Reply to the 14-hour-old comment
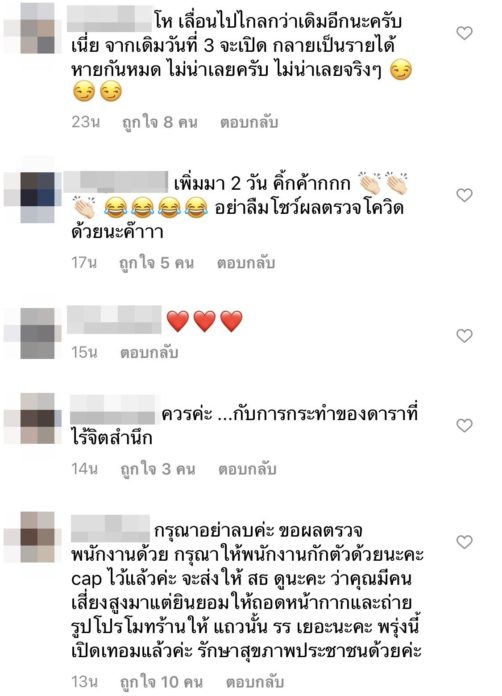The height and width of the screenshot is (696, 502). click(x=247, y=469)
